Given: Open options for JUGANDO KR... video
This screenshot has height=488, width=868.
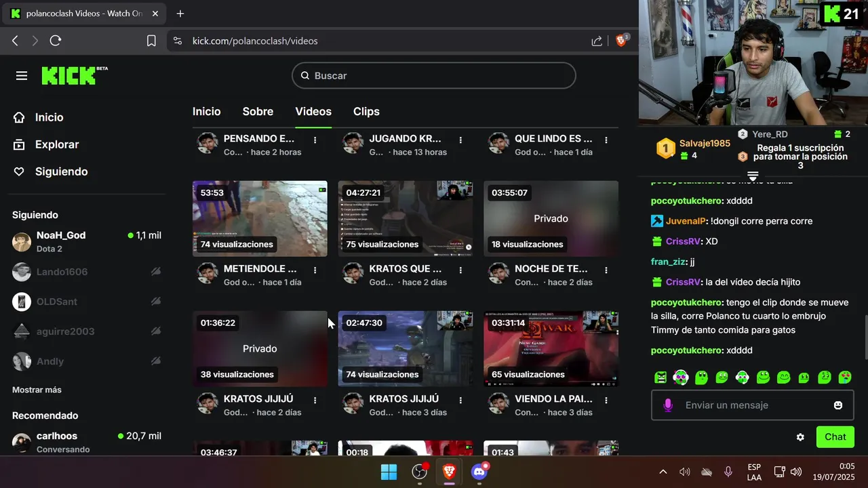Looking at the screenshot, I should [x=460, y=140].
